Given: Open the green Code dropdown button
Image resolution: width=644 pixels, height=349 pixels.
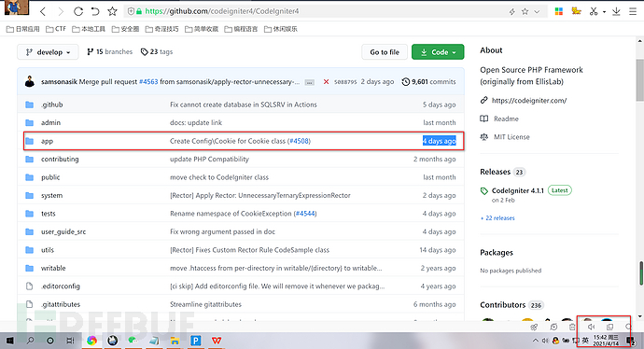Looking at the screenshot, I should click(x=438, y=52).
